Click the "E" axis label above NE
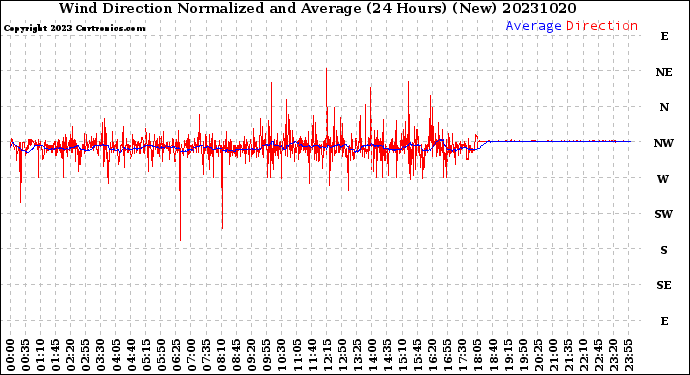 pyautogui.click(x=664, y=36)
